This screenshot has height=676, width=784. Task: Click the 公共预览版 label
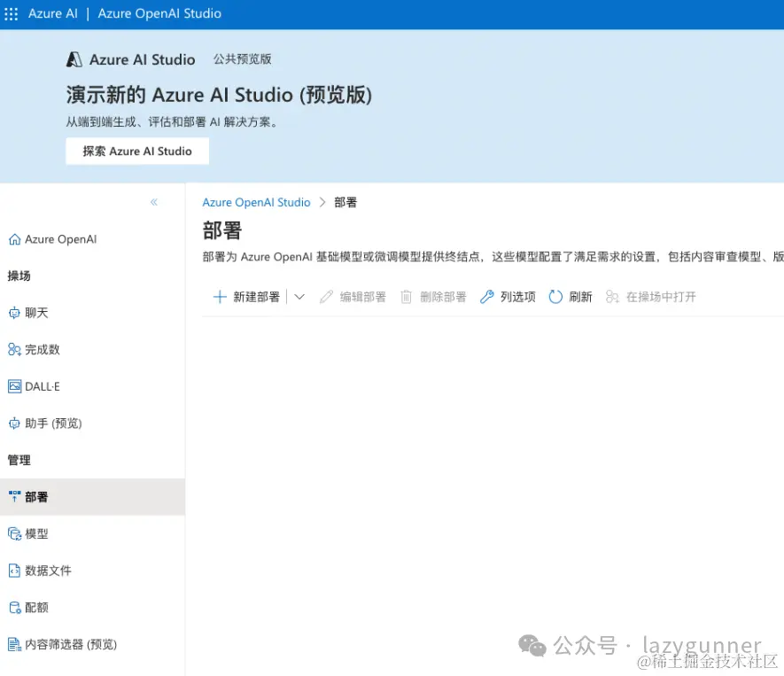pyautogui.click(x=243, y=59)
